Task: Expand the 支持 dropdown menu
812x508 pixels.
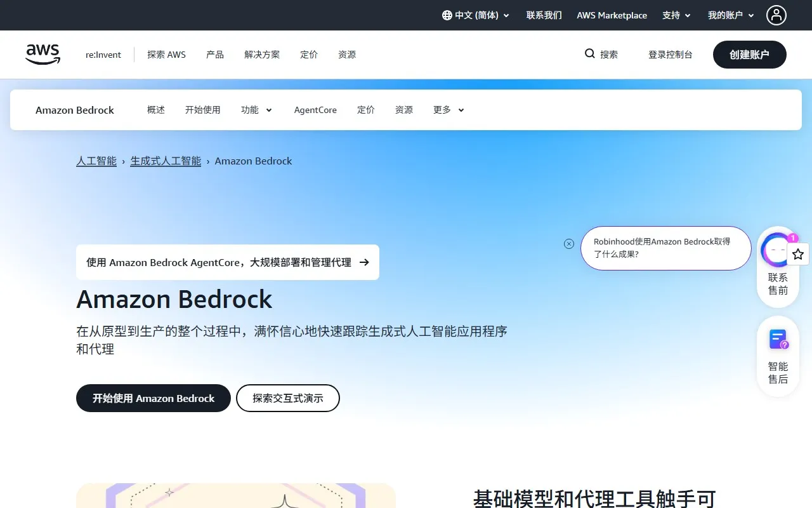Action: pyautogui.click(x=676, y=15)
